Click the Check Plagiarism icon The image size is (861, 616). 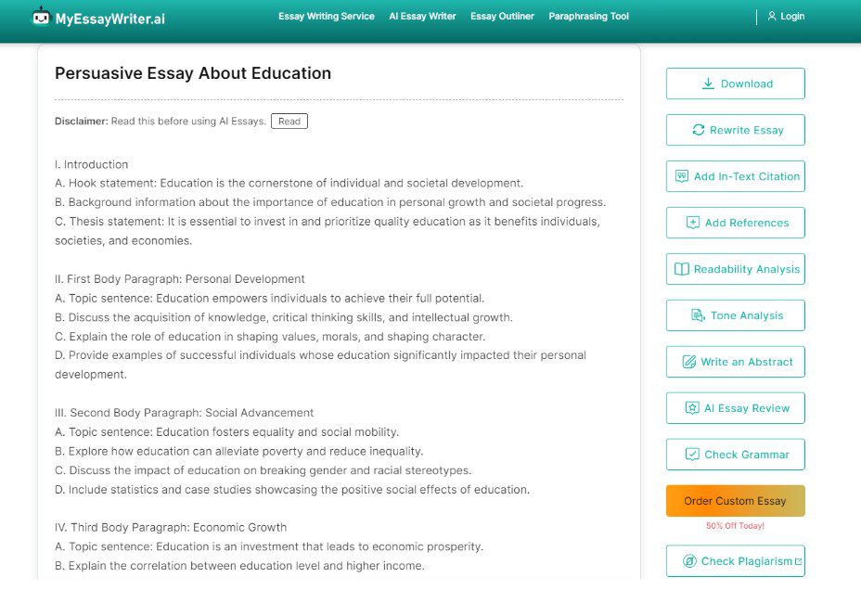(689, 561)
